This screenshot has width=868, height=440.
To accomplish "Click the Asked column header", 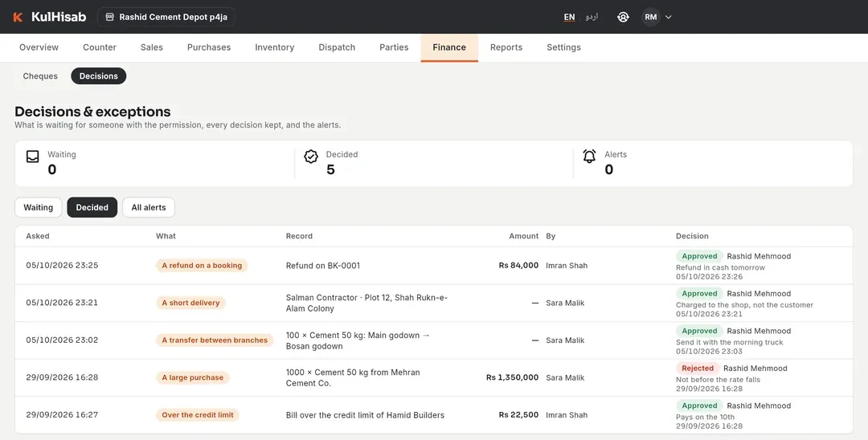I will click(x=38, y=236).
